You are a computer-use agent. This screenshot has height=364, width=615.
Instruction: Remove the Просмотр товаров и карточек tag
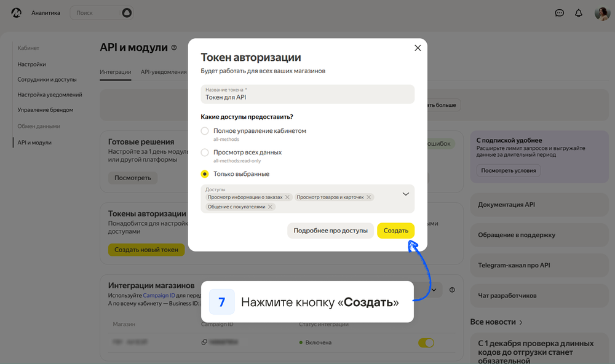tap(368, 197)
